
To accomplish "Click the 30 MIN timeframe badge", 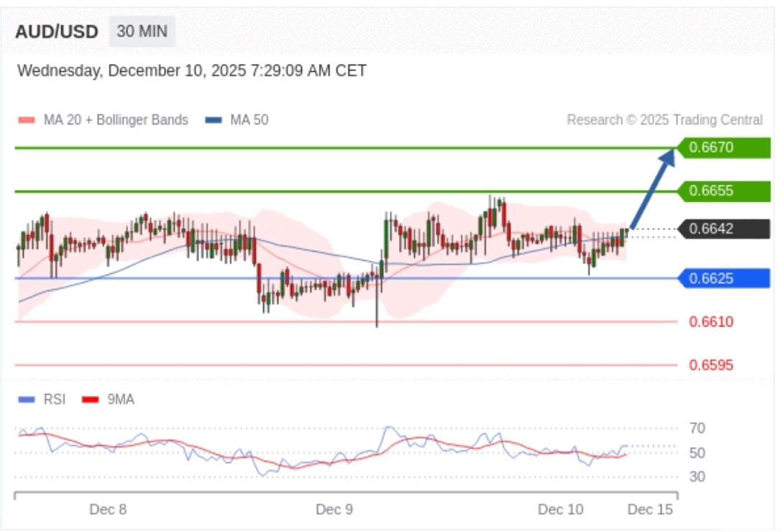I will pos(142,32).
